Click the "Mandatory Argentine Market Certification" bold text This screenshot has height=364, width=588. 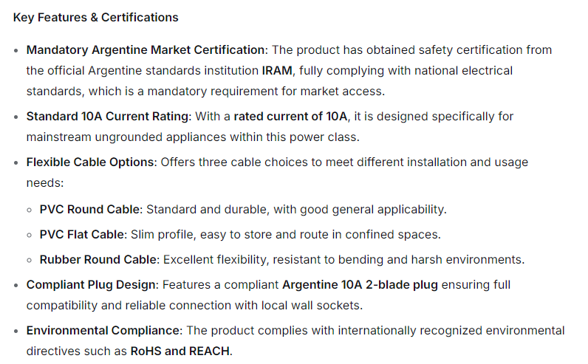[146, 50]
